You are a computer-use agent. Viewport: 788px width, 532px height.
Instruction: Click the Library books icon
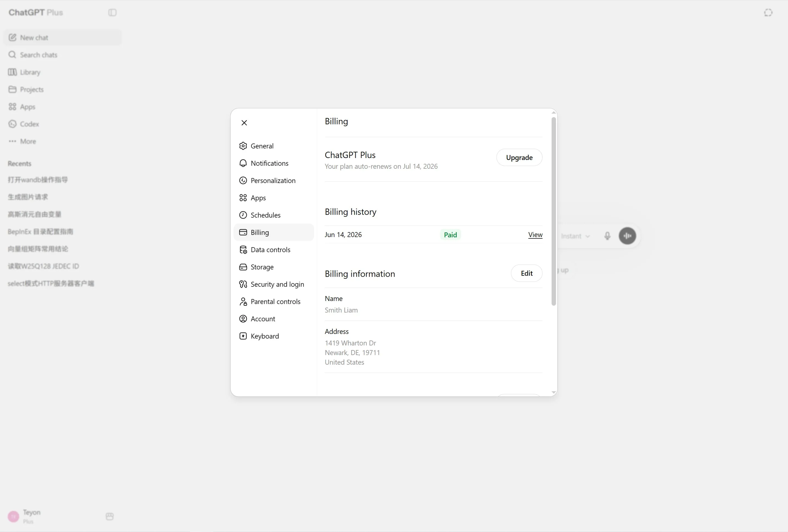(x=13, y=72)
